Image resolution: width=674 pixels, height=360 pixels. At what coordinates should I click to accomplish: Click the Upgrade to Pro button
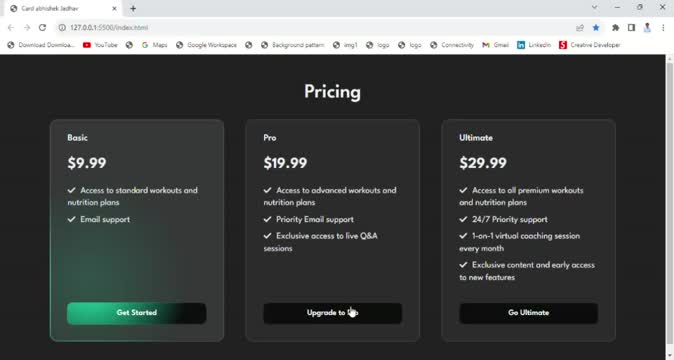tap(333, 313)
